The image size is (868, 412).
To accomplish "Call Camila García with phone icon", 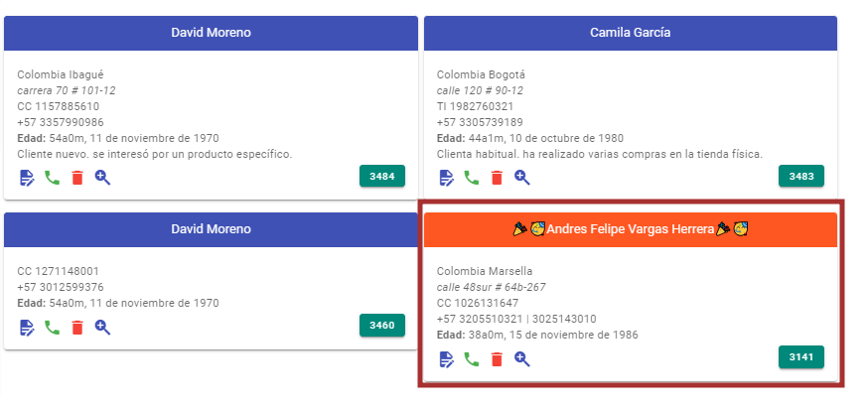I will pos(472,178).
